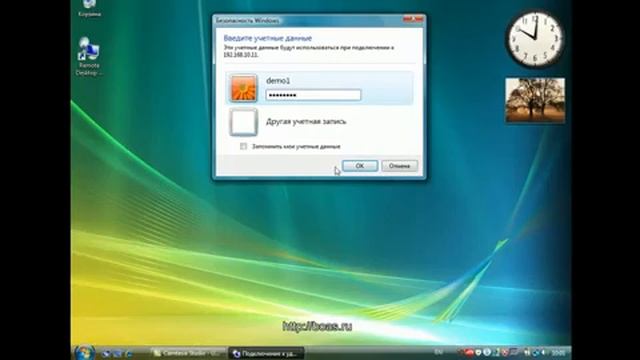Click the demo1 username text
Viewport: 640px width, 360px height.
point(278,81)
